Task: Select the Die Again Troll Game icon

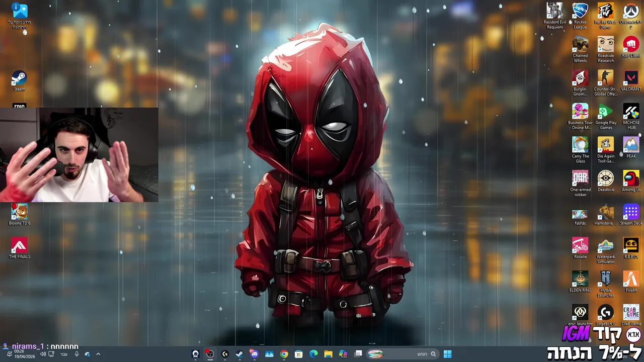Action: click(x=605, y=150)
